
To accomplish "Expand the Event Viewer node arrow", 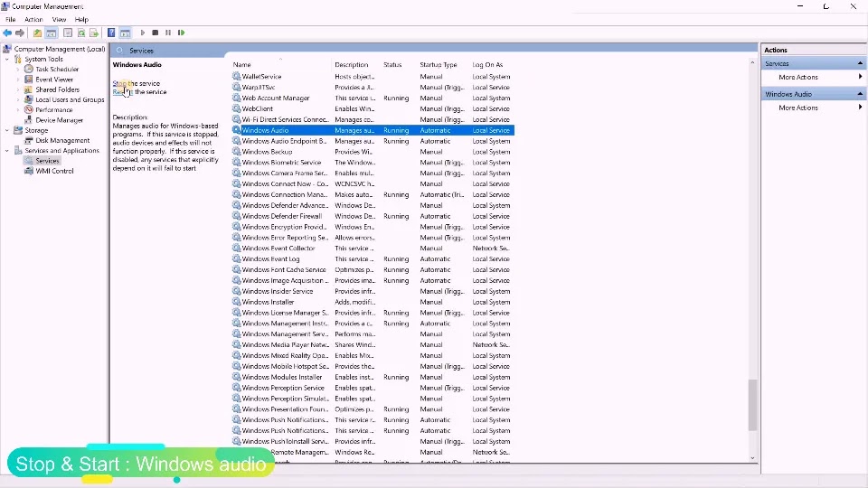I will (18, 80).
